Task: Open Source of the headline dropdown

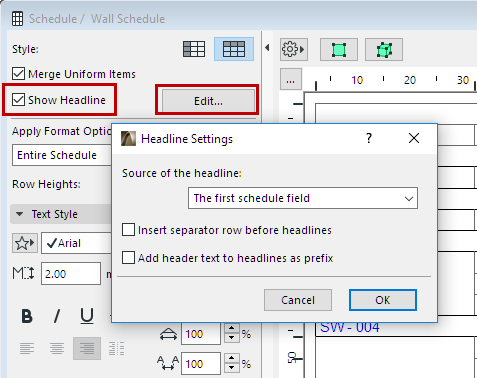Action: point(303,198)
